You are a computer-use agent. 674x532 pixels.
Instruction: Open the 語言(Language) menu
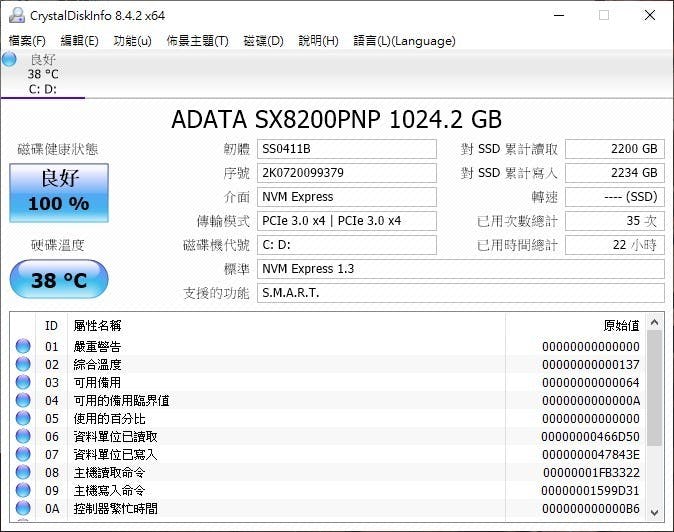click(x=404, y=41)
